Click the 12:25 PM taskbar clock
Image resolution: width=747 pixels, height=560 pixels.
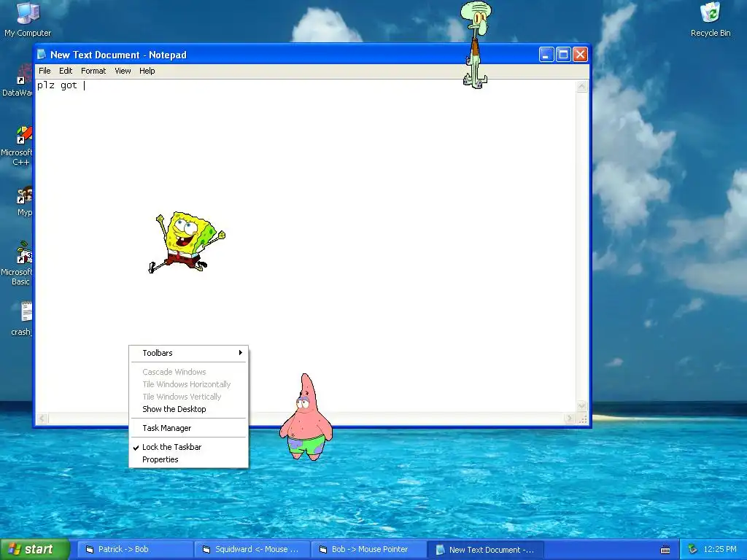(719, 550)
